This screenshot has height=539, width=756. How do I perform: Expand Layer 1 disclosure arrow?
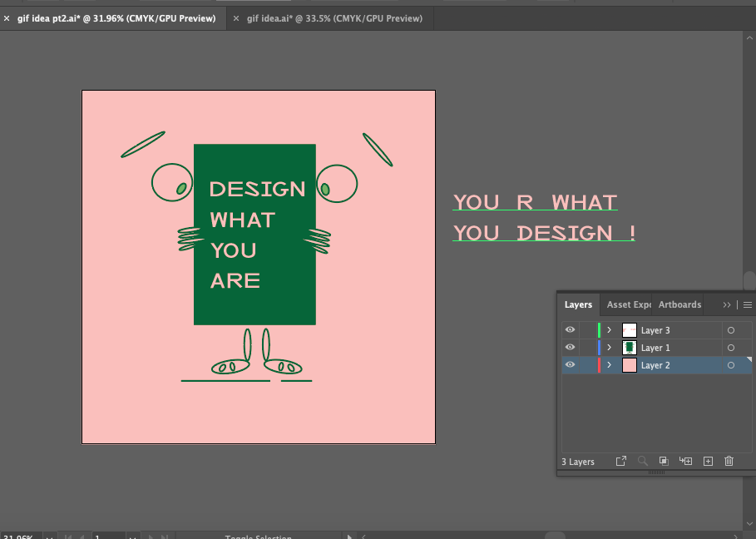click(609, 348)
